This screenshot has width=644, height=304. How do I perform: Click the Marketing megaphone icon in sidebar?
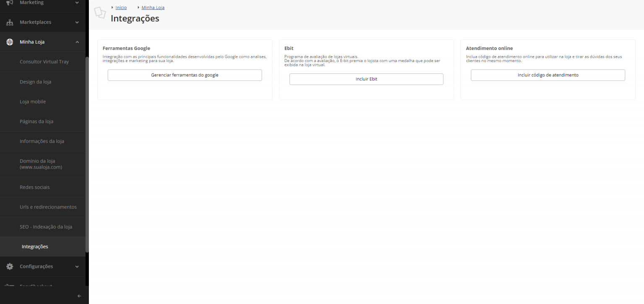[9, 2]
